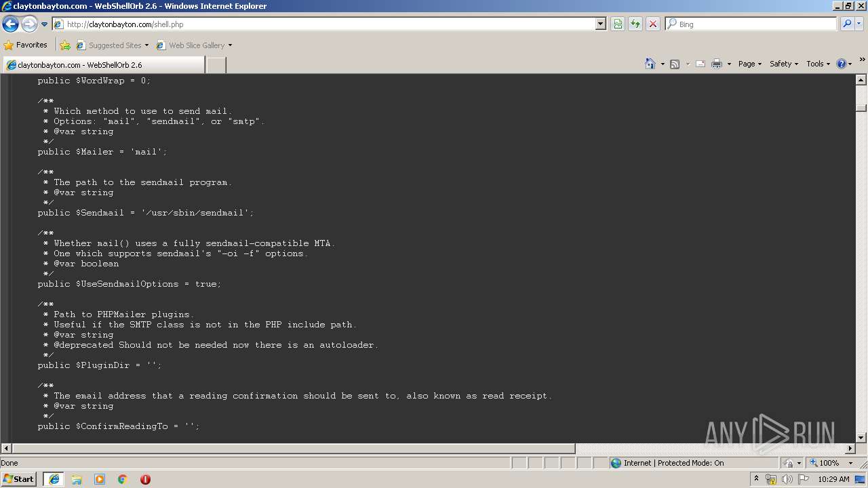Image resolution: width=868 pixels, height=488 pixels.
Task: Open the Start menu
Action: click(x=18, y=479)
